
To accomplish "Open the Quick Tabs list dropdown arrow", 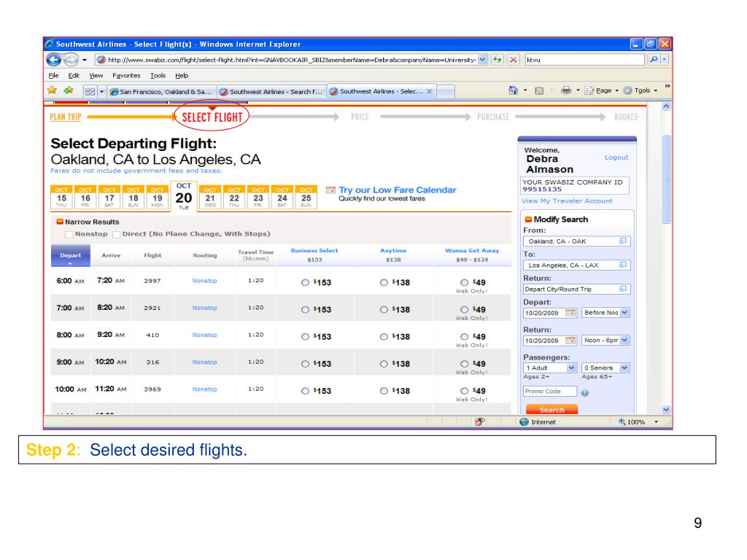I will coord(101,91).
